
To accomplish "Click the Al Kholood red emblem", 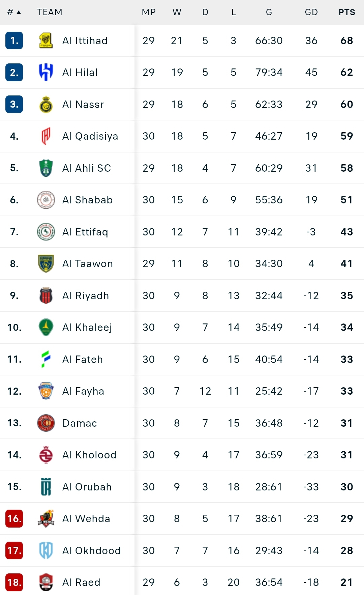I will coord(46,455).
